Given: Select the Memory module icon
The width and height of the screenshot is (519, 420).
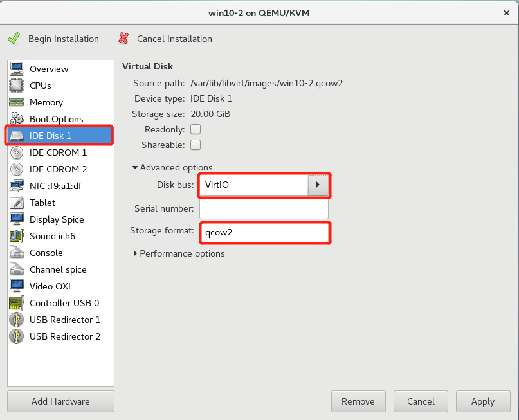Looking at the screenshot, I should coord(17,102).
